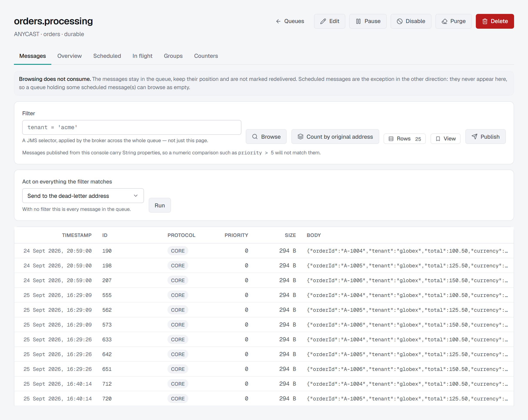Screen dimensions: 528x420
Task: Click the bookmark icon on View
Action: (438, 139)
